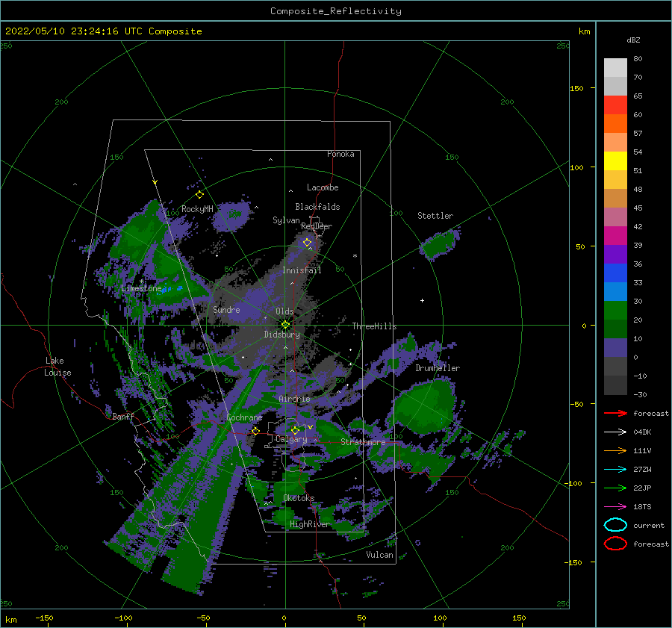Viewport: 672px width, 628px height.
Task: Click the Calgary city label
Action: (291, 439)
